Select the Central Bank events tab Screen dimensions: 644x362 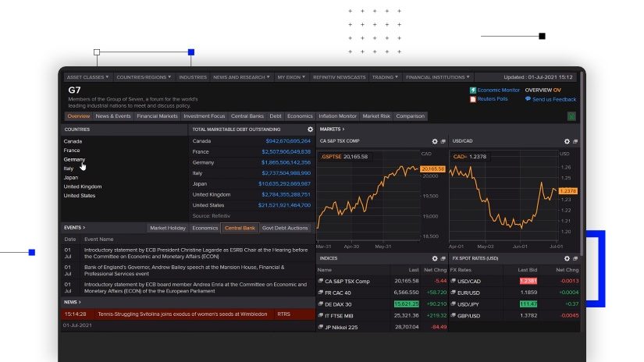[x=240, y=228]
